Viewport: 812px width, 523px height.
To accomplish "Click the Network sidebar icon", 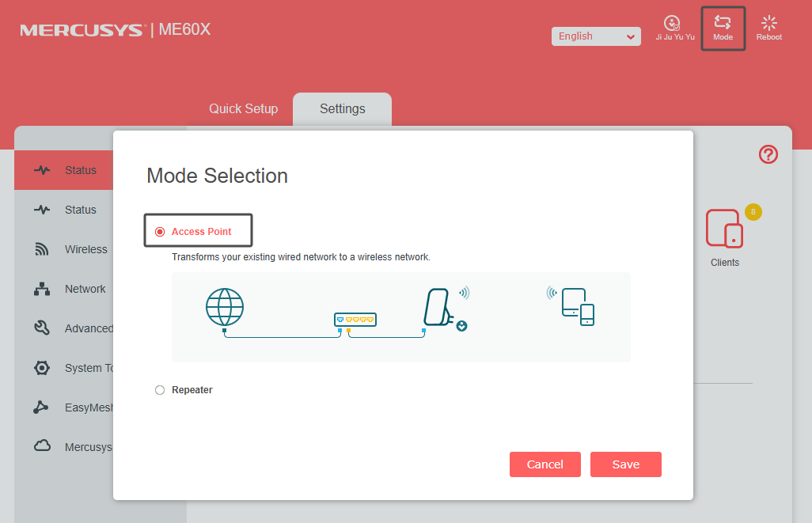I will pos(42,289).
